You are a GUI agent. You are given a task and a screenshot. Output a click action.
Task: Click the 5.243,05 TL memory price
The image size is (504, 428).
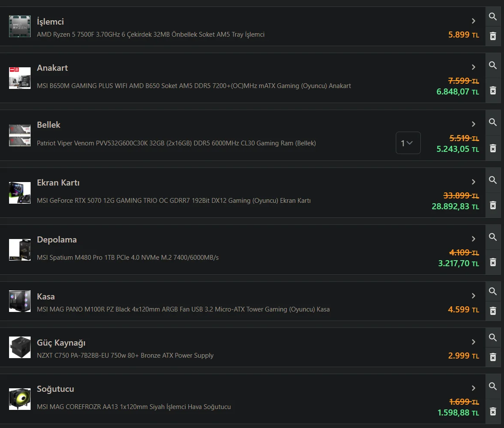point(458,149)
